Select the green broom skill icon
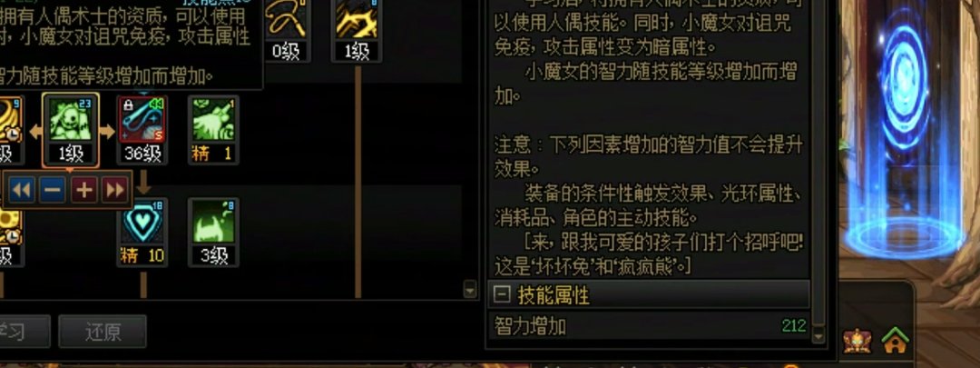Screen dimensions: 980x368 tap(213, 120)
